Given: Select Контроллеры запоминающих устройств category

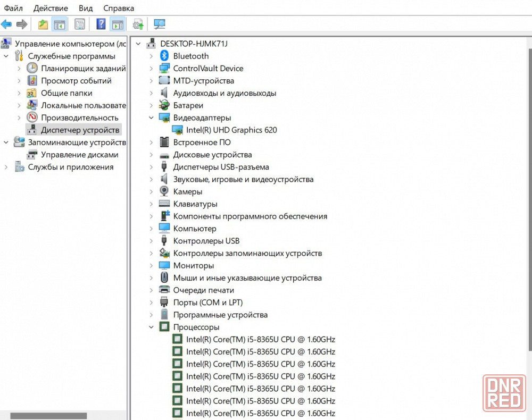Looking at the screenshot, I should click(x=247, y=253).
